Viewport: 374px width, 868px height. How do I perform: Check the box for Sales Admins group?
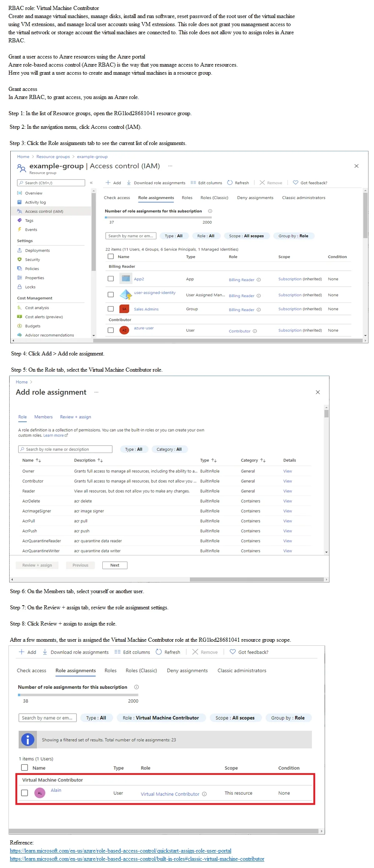(110, 309)
